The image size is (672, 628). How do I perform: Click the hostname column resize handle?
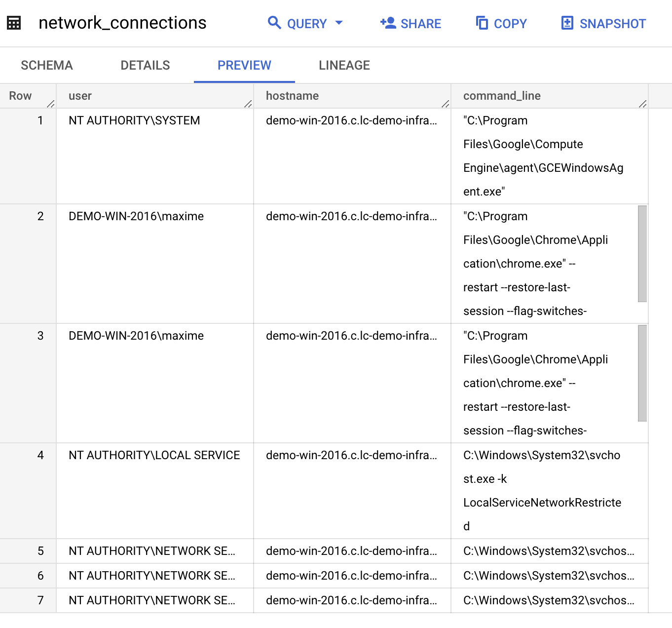point(445,104)
